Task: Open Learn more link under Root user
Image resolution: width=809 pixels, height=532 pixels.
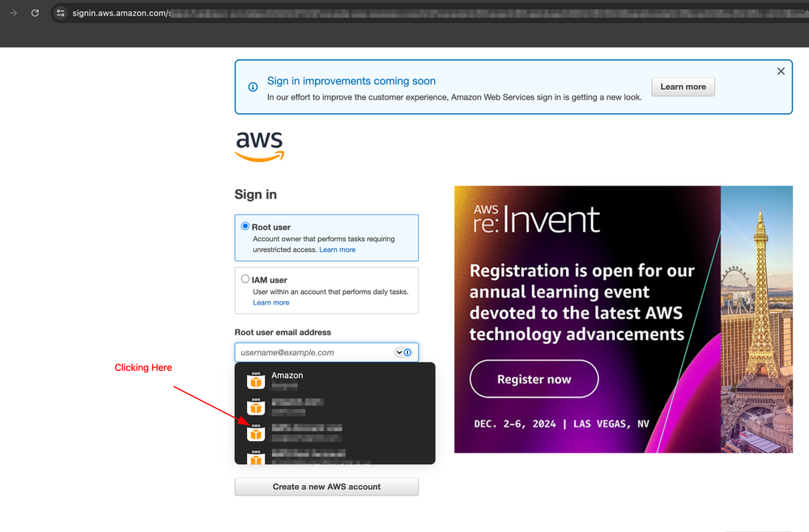Action: point(337,250)
